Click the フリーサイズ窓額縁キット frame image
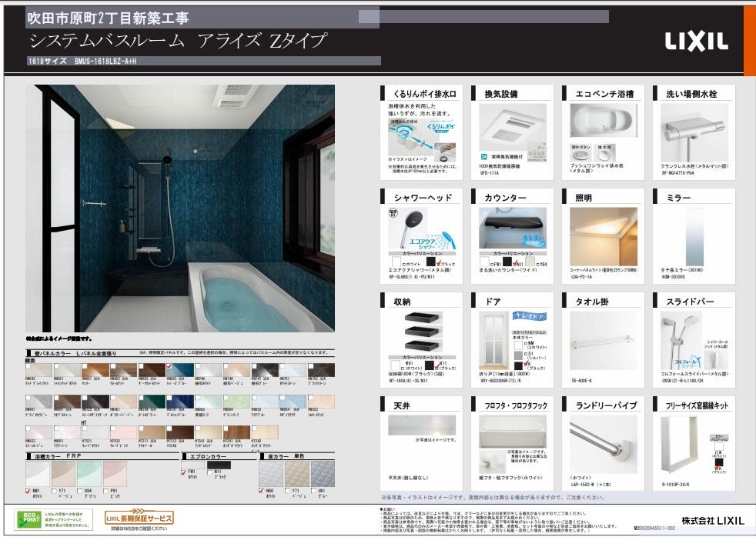756x537 pixels. [x=679, y=444]
